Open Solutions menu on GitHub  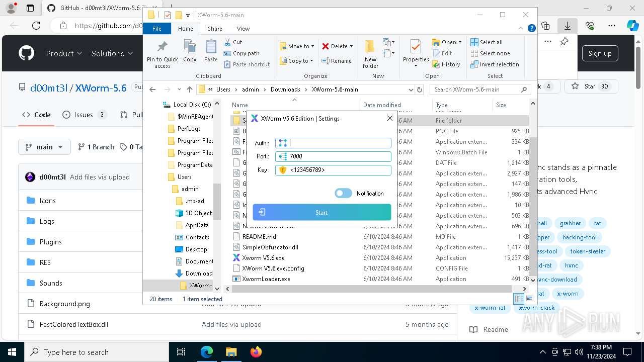pos(112,53)
